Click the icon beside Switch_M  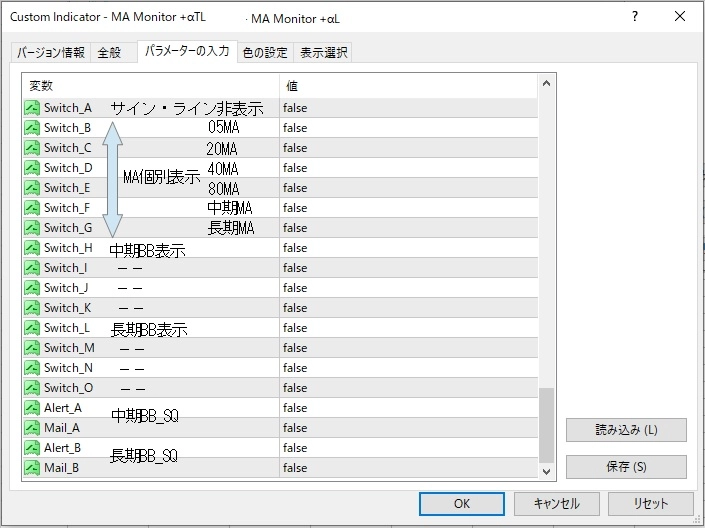(x=32, y=348)
